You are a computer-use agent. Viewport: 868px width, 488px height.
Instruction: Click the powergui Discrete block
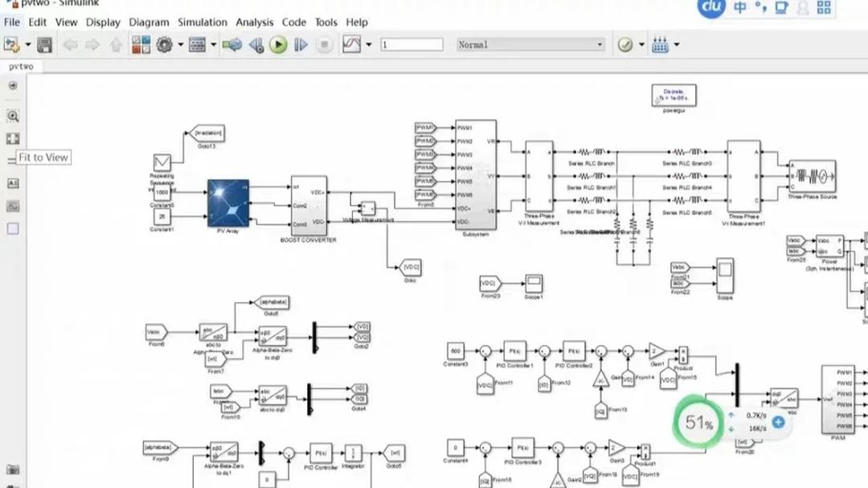point(674,96)
